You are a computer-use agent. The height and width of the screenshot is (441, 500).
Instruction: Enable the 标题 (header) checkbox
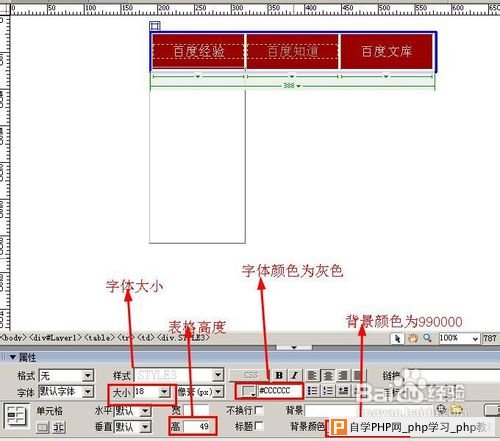[259, 426]
